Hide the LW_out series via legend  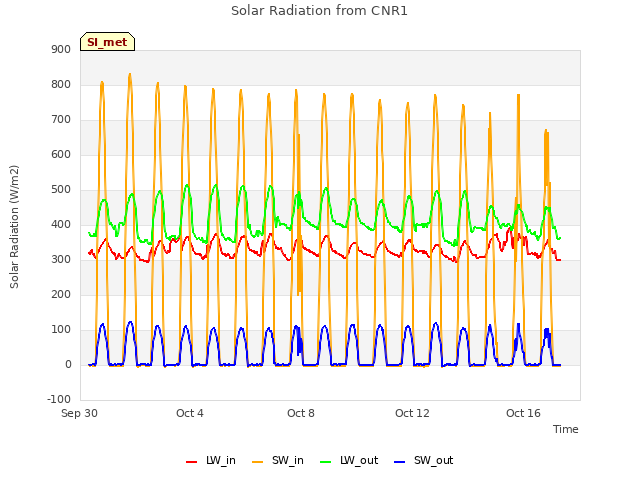349,460
